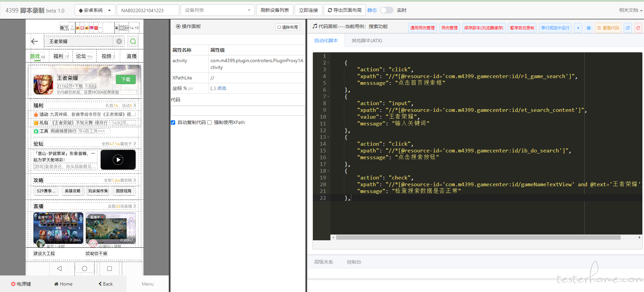
Task: Toggle the 静态/实时 mode switch
Action: [x=387, y=10]
